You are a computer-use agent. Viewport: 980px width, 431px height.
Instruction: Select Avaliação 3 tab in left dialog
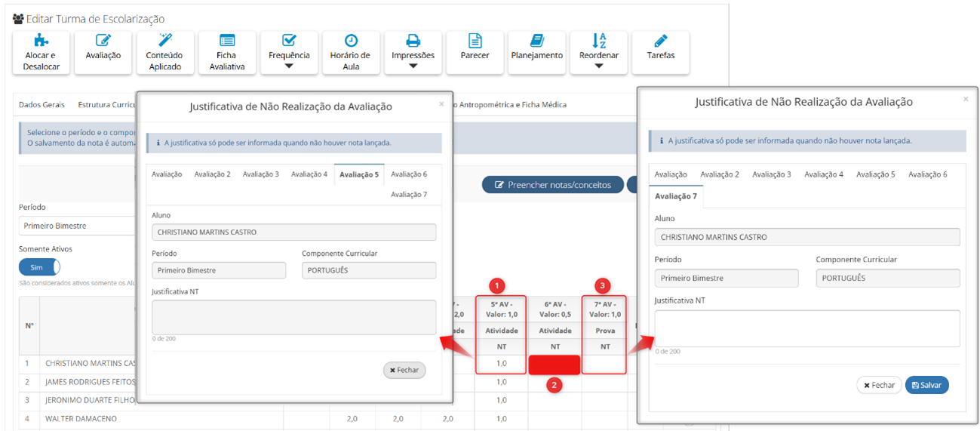260,174
